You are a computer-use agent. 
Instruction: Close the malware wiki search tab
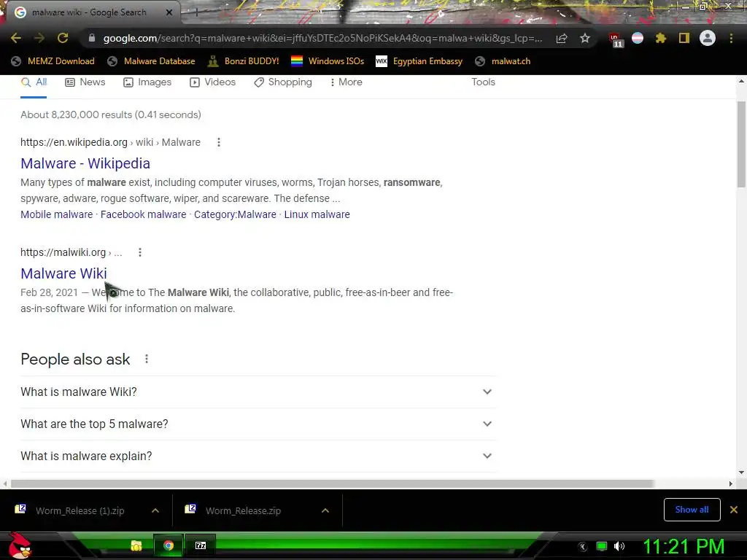(169, 12)
